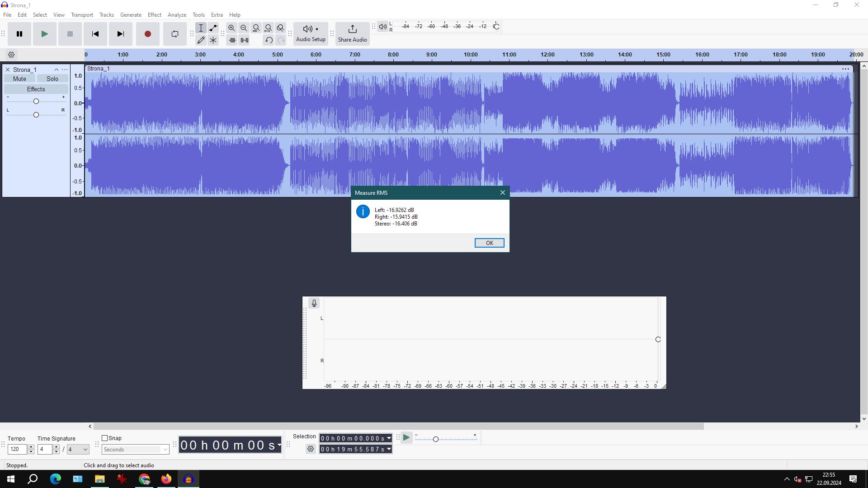The image size is (868, 488).
Task: Click the Zoom toggle icon
Action: (x=281, y=28)
